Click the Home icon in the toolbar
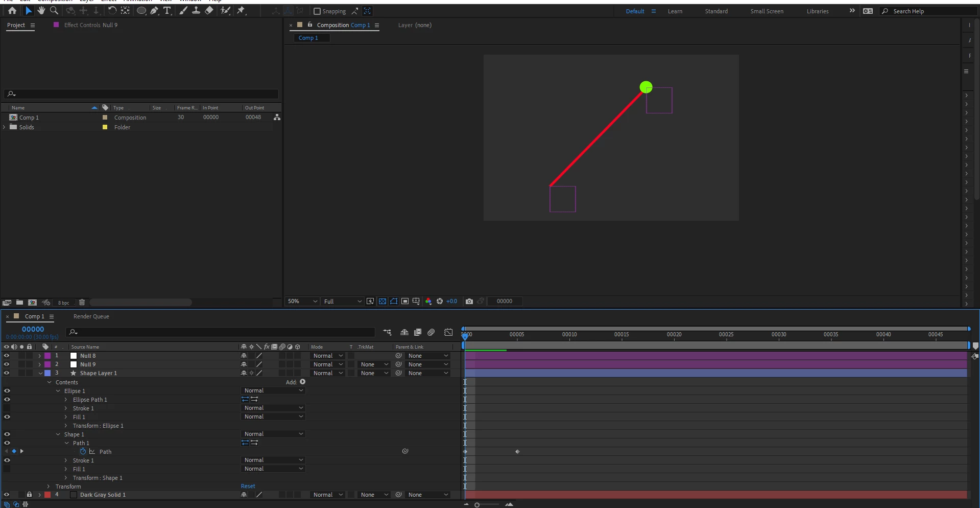 (12, 11)
